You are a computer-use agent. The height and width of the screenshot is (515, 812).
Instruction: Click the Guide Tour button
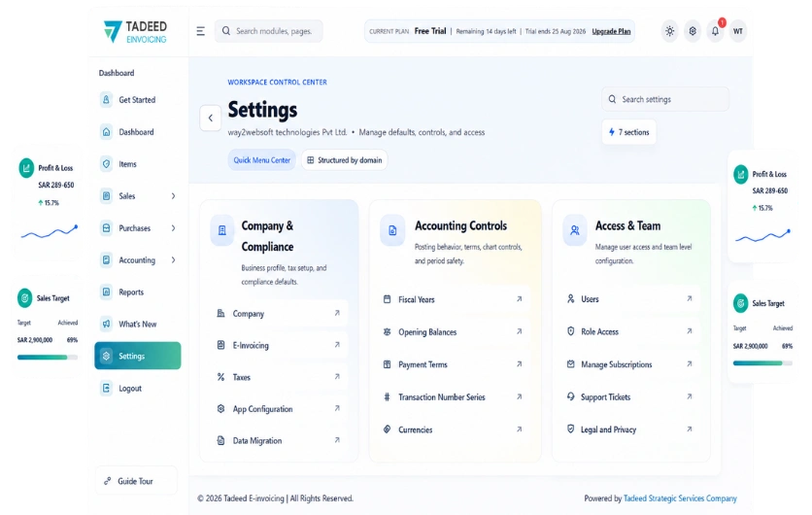[x=136, y=481]
